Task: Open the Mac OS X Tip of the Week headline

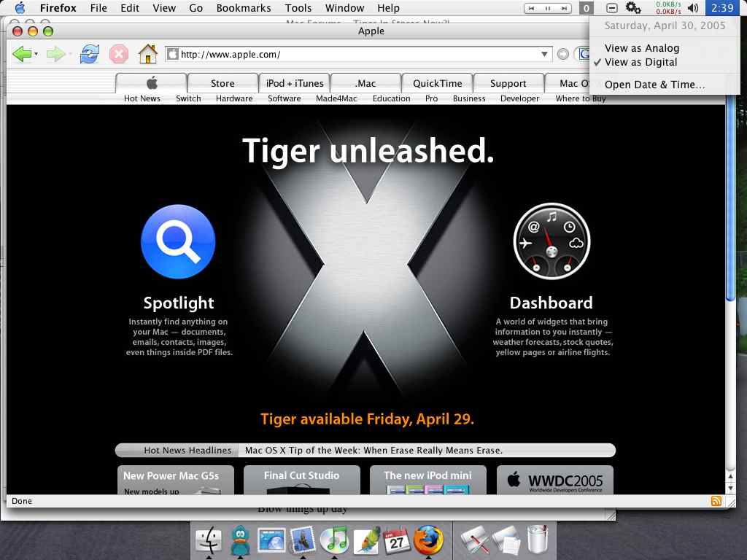Action: pyautogui.click(x=373, y=451)
